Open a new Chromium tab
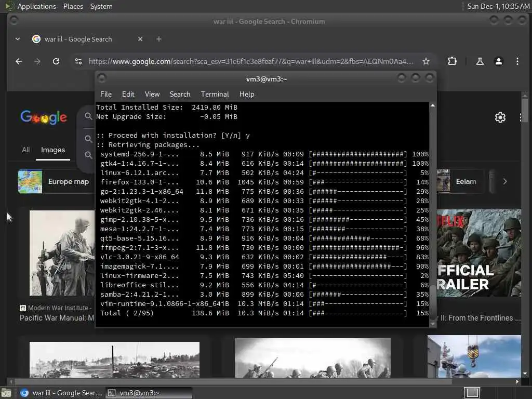532x399 pixels. 159,39
